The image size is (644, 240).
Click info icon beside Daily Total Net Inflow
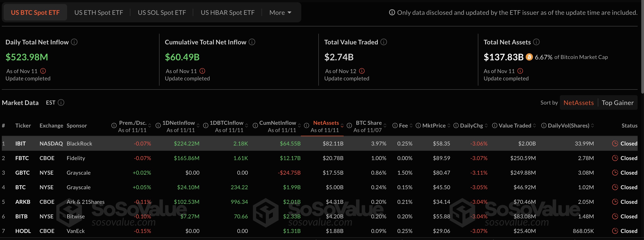click(x=74, y=42)
